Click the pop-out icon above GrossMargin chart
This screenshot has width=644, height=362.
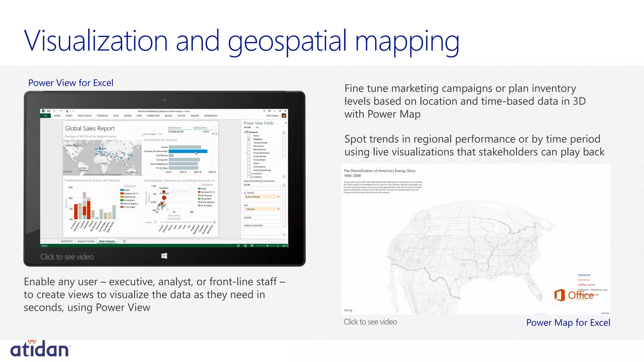216,134
